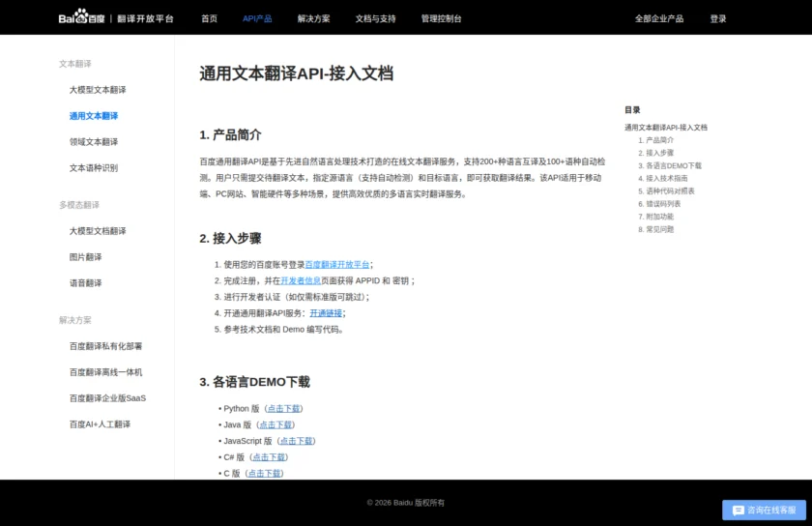This screenshot has width=812, height=526.
Task: Jump to 1. 产品简介 in 目录
Action: tap(655, 140)
